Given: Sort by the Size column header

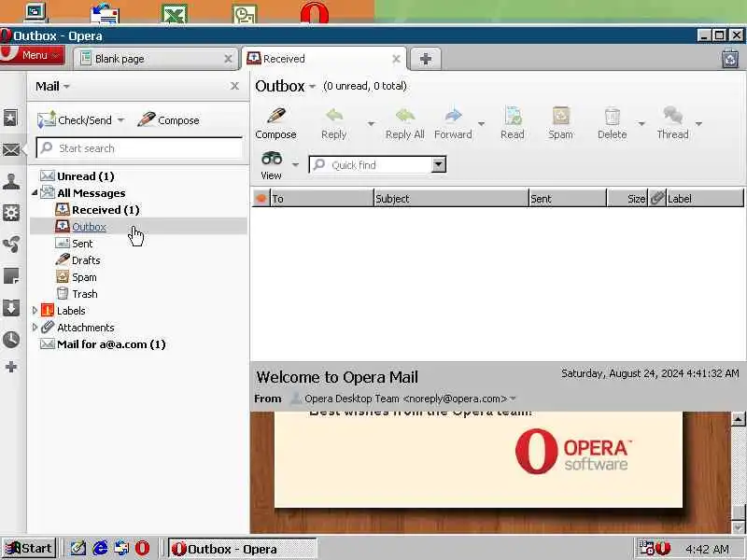Looking at the screenshot, I should pyautogui.click(x=627, y=199).
